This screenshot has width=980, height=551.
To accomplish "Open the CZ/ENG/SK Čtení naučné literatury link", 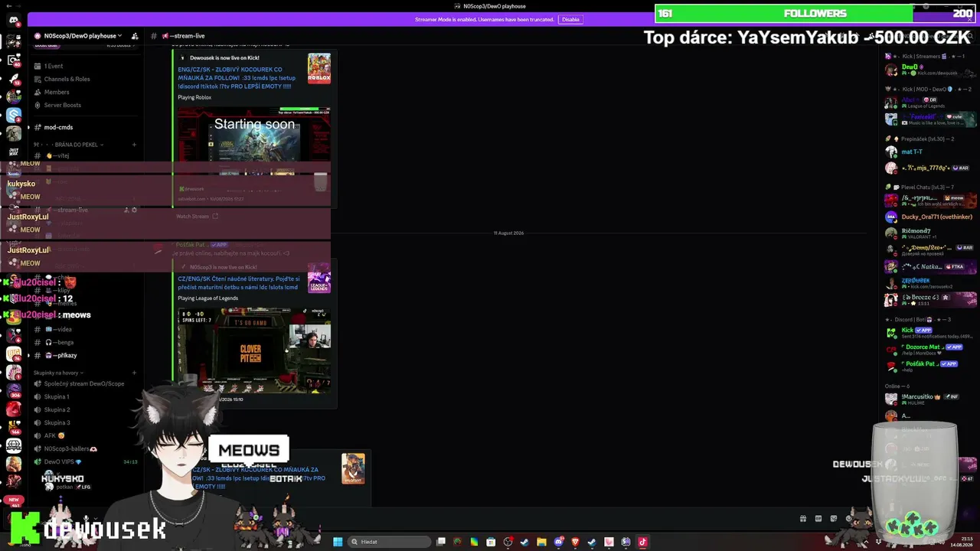I will 239,283.
